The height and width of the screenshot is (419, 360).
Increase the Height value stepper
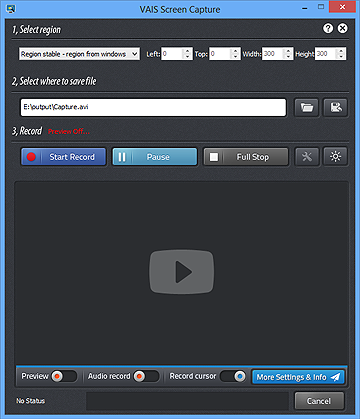pos(341,51)
